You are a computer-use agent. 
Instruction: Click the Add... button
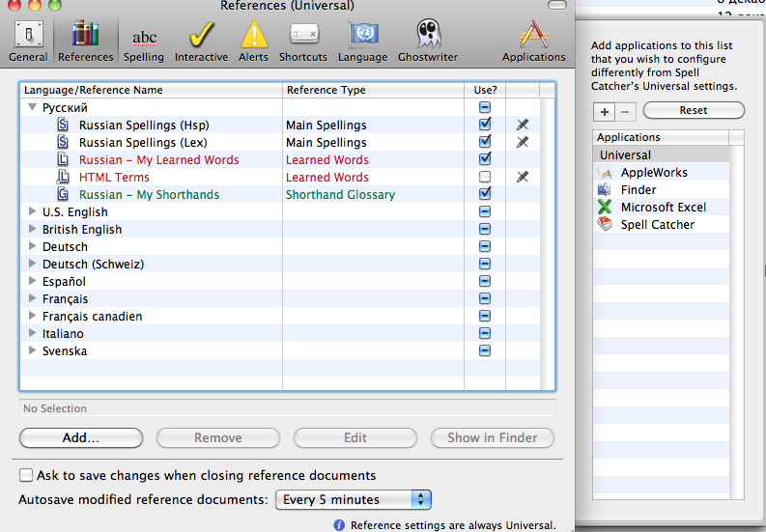point(81,437)
